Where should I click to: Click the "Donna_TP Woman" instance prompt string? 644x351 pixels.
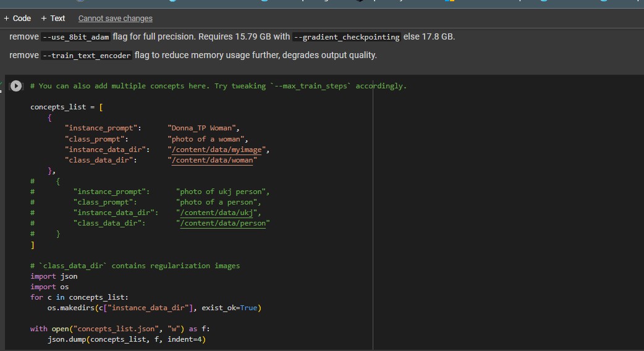201,128
